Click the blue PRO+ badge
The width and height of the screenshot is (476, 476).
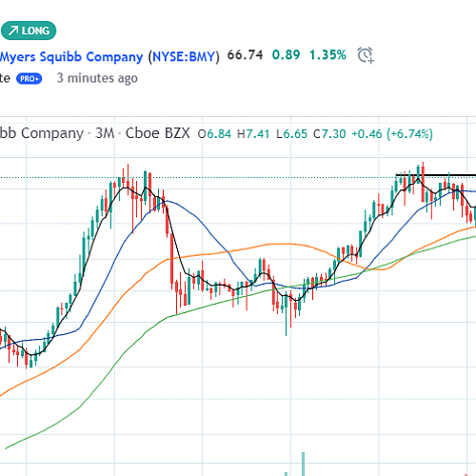[29, 78]
